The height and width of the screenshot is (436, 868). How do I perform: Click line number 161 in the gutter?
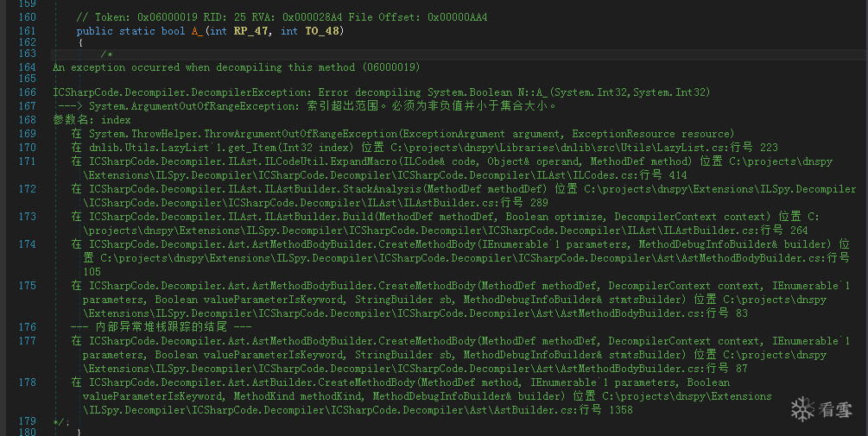pos(27,31)
